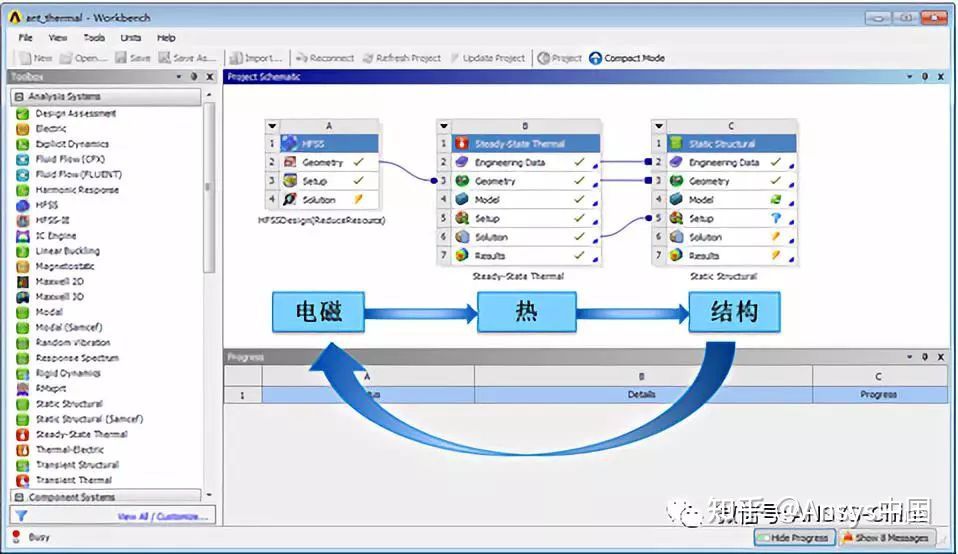The height and width of the screenshot is (554, 958).
Task: Select the Electric analysis icon
Action: 23,129
